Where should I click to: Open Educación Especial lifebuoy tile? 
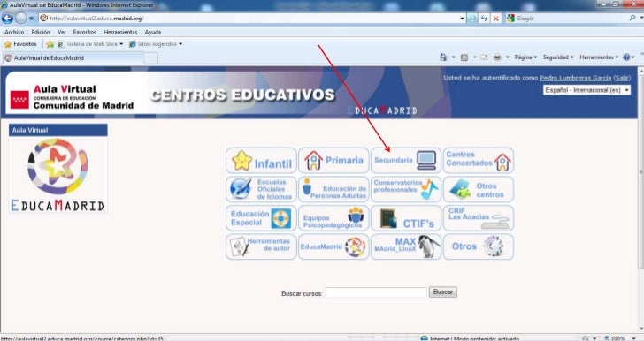[261, 218]
